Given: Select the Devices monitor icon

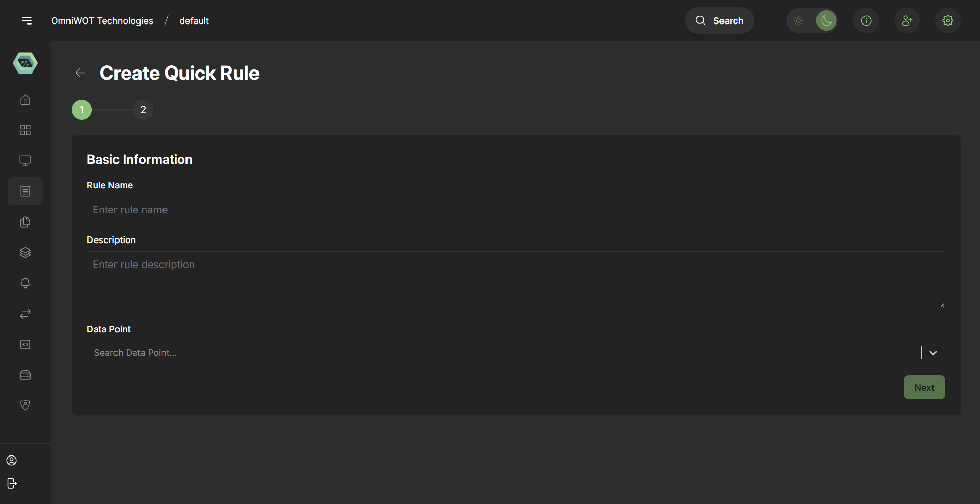Looking at the screenshot, I should pyautogui.click(x=25, y=160).
